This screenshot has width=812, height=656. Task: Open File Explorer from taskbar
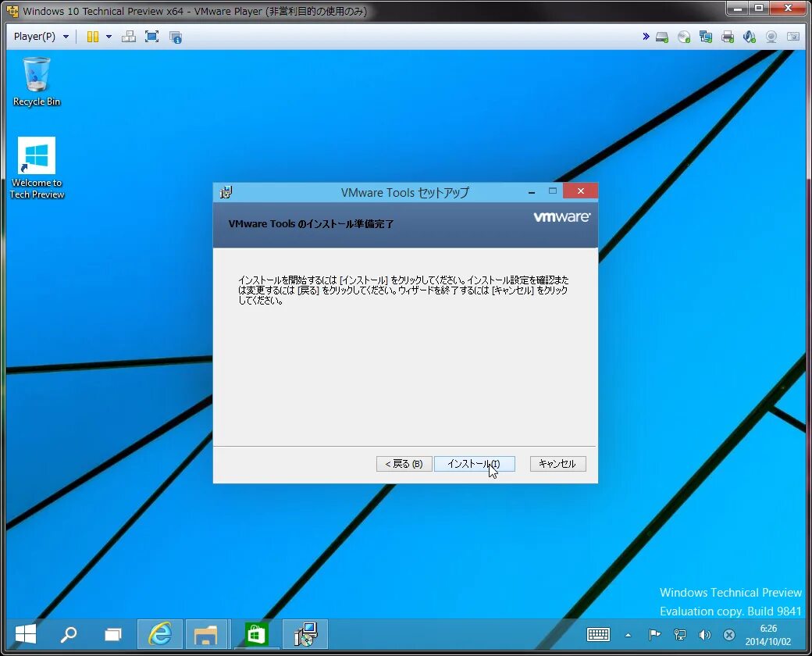205,633
